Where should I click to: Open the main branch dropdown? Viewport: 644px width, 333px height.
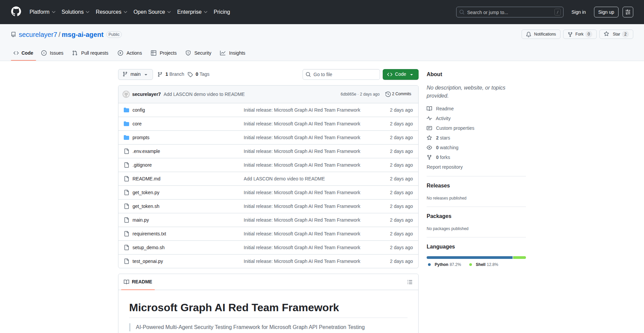(x=135, y=74)
